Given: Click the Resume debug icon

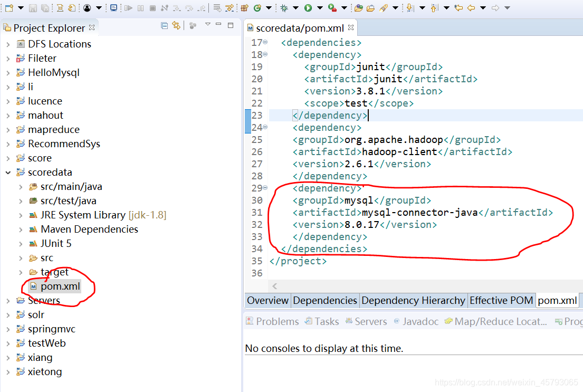Looking at the screenshot, I should click(128, 8).
